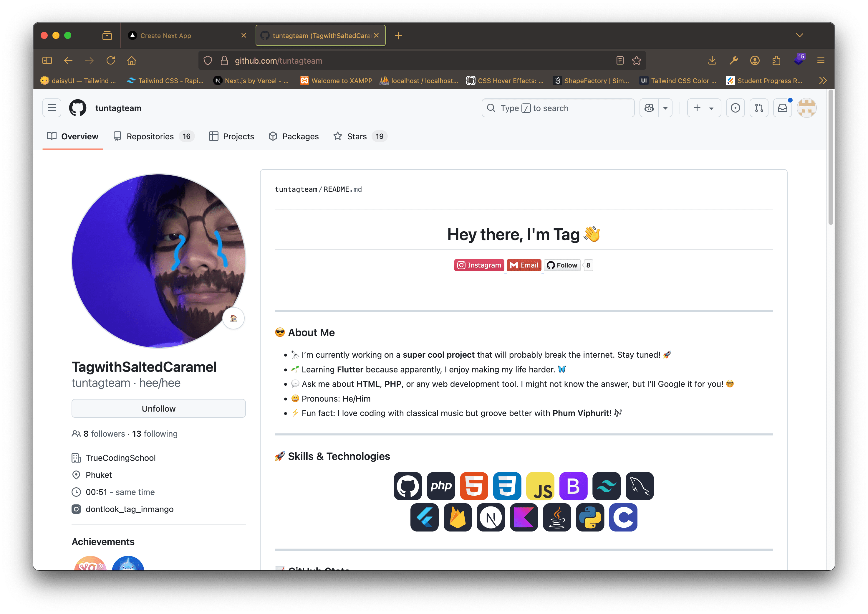Expand the Copilot dropdown arrow

coord(665,108)
